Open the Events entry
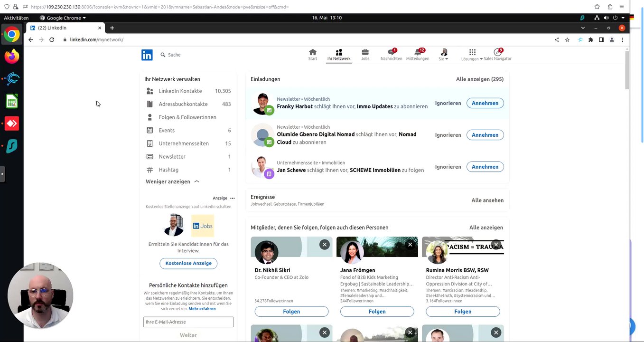644x342 pixels. [x=188, y=130]
